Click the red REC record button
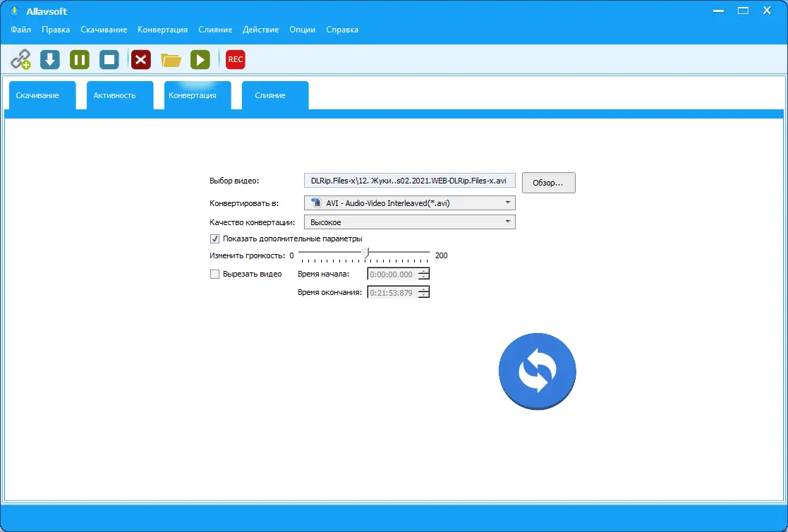 pos(235,59)
